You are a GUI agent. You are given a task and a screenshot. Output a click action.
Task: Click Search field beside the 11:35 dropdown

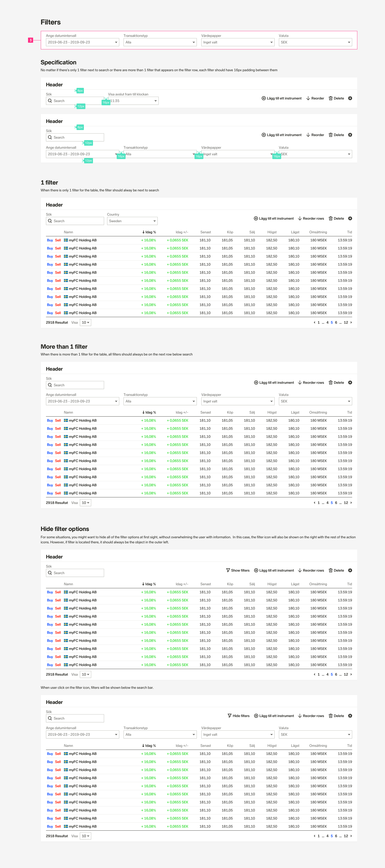pos(75,101)
